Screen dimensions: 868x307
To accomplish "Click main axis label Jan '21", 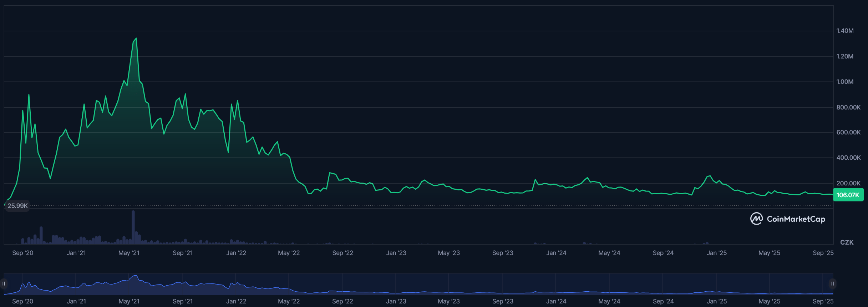I will point(76,253).
